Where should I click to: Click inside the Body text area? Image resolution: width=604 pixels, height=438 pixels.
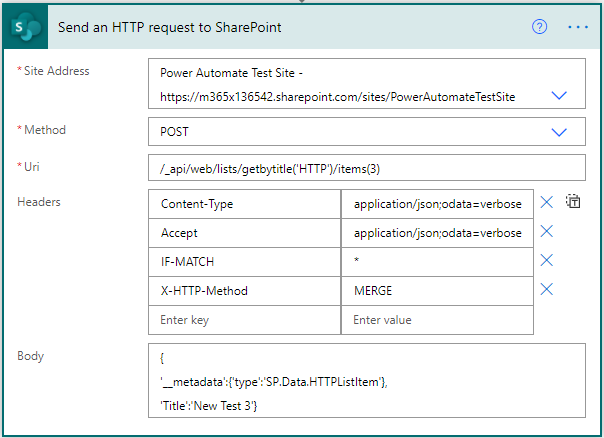[367, 381]
